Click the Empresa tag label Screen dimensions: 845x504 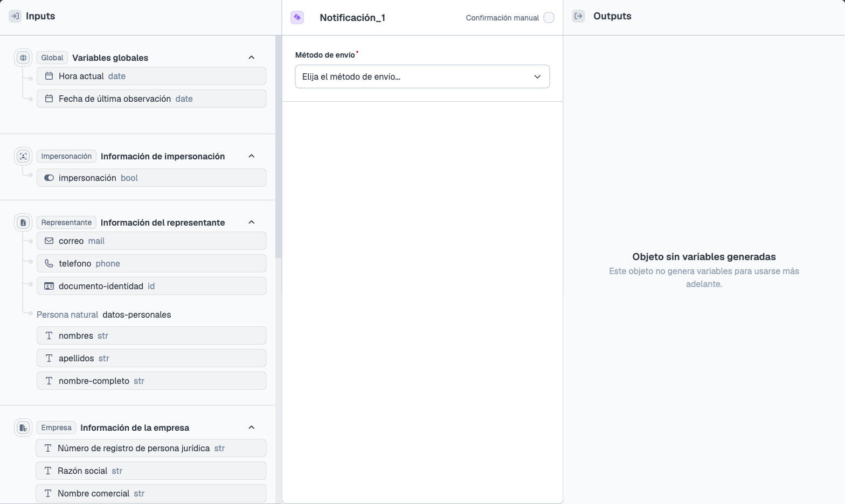click(56, 428)
